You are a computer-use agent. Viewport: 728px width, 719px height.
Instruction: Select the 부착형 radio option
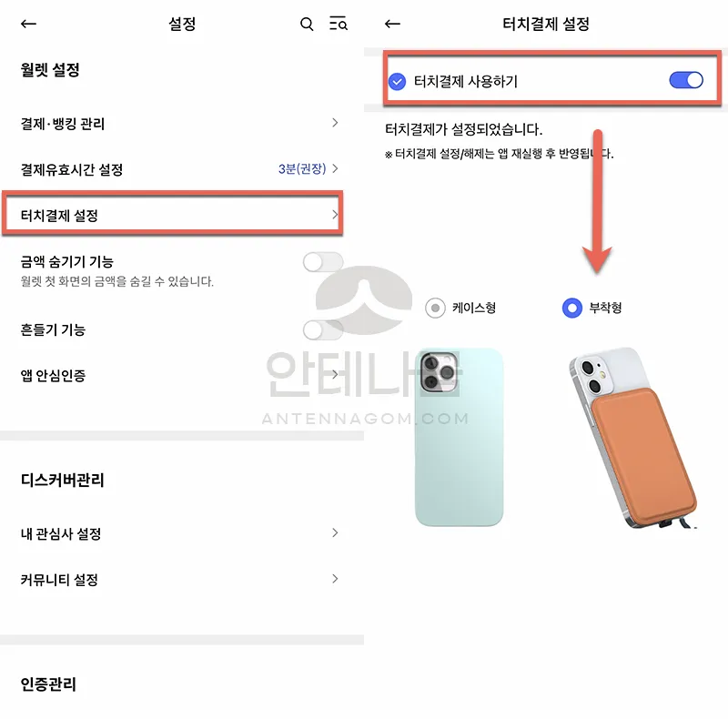[572, 308]
